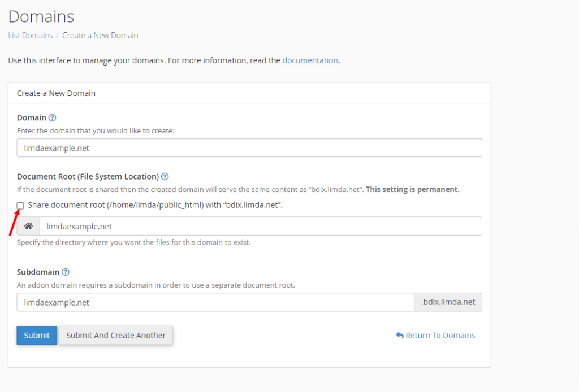Click the blue return arrow icon
579x392 pixels.
[x=399, y=335]
